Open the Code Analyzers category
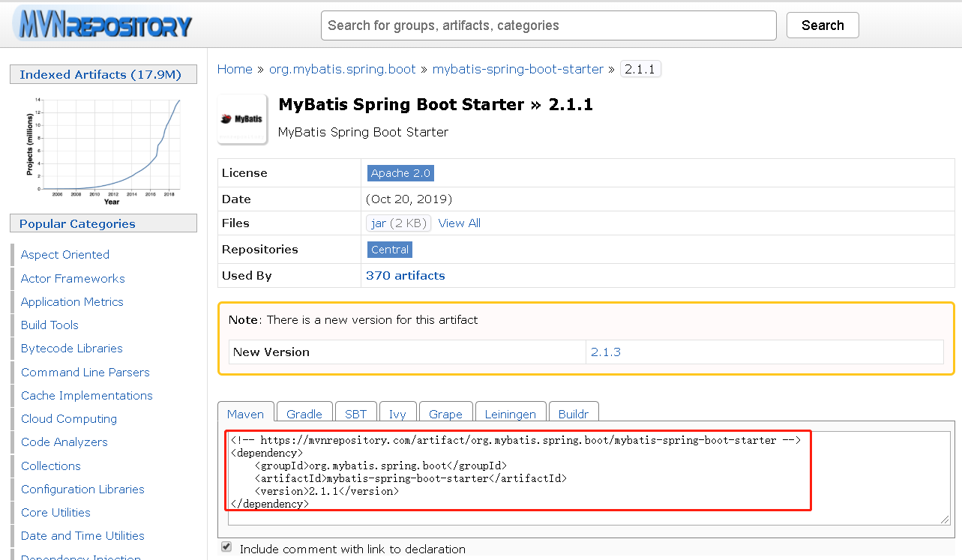 [x=64, y=442]
